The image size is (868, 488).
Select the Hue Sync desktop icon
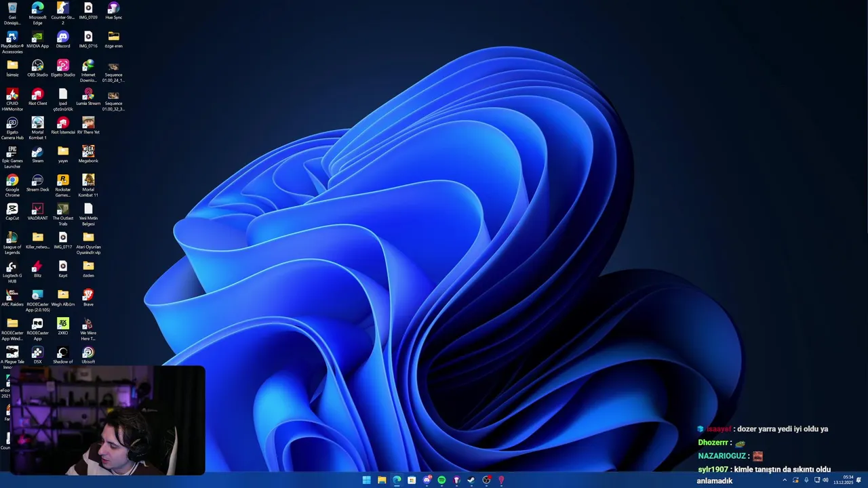click(x=113, y=11)
